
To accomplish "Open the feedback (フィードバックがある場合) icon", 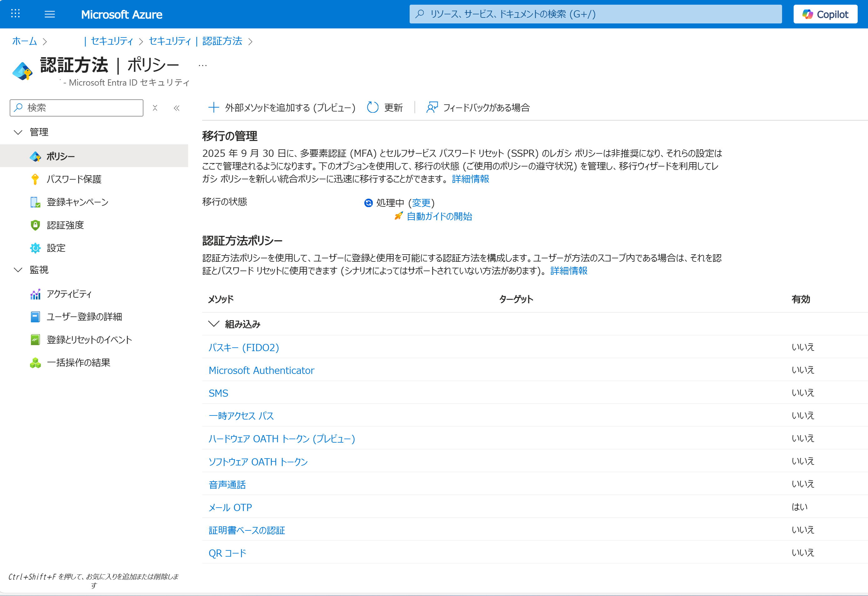I will coord(432,107).
